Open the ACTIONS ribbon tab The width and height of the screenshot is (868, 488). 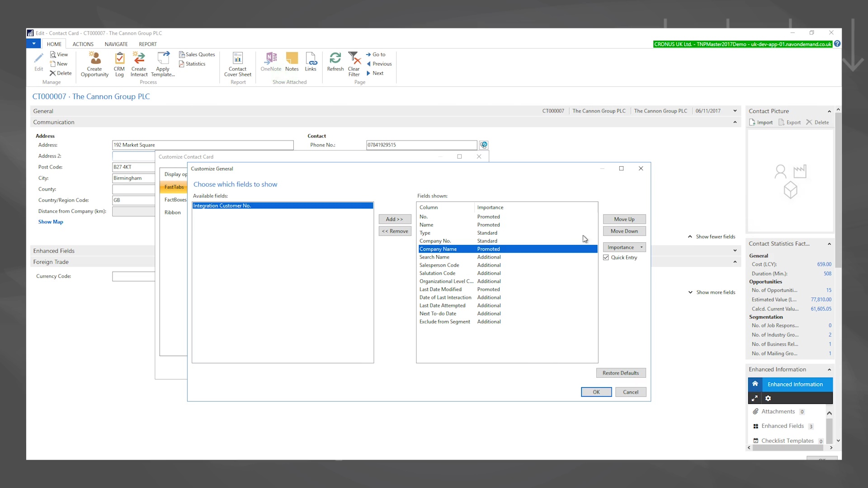(82, 44)
